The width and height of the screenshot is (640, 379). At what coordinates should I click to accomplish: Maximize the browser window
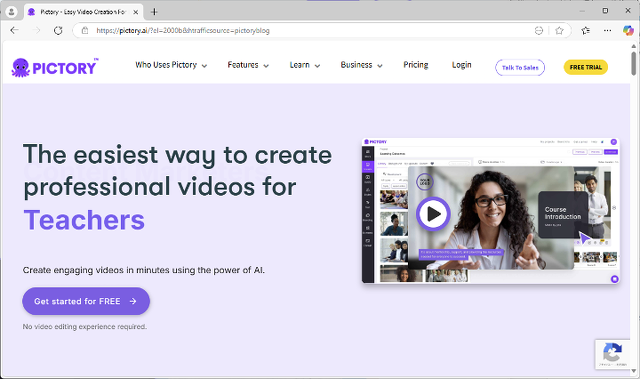[605, 11]
